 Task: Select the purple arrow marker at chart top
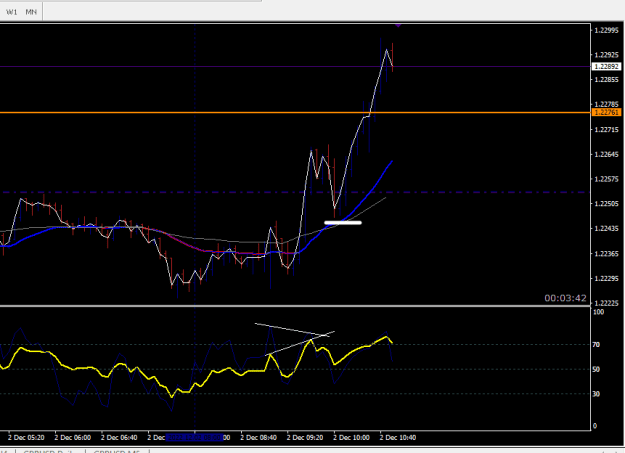[x=398, y=26]
